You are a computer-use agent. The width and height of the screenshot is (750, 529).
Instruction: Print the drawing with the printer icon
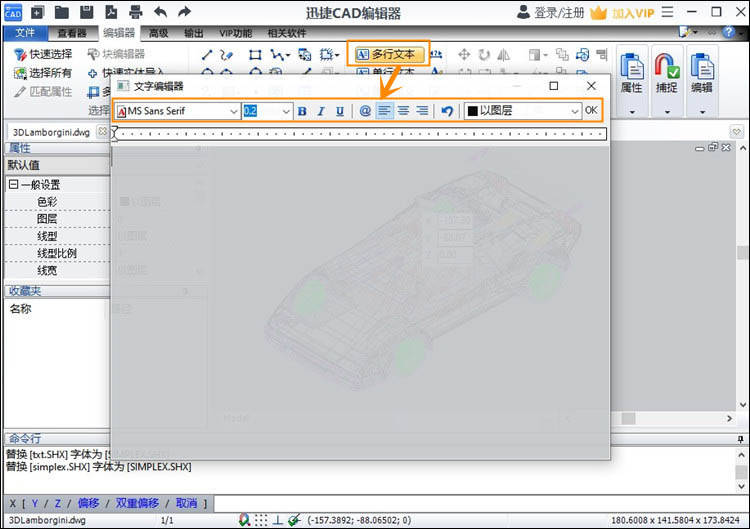click(136, 12)
